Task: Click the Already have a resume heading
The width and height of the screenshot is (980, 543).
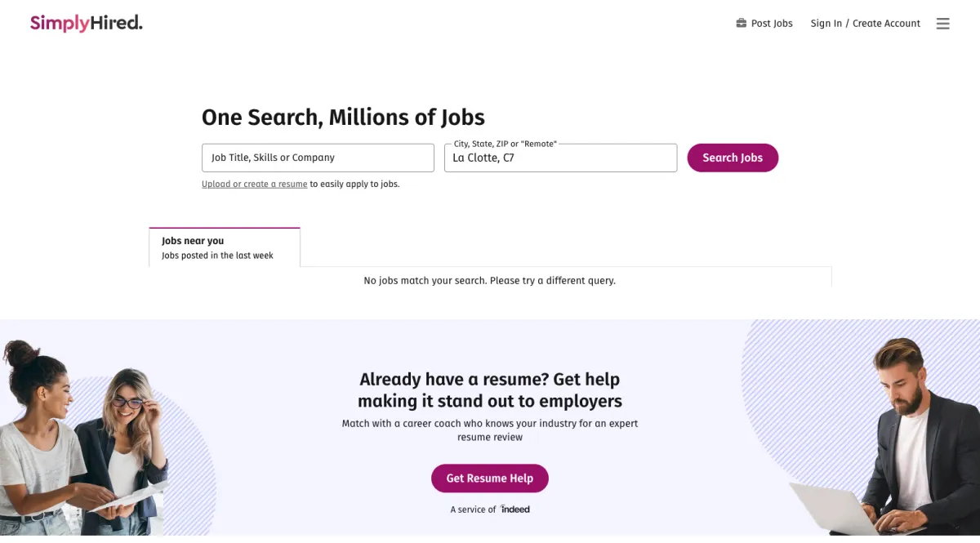Action: [489, 390]
